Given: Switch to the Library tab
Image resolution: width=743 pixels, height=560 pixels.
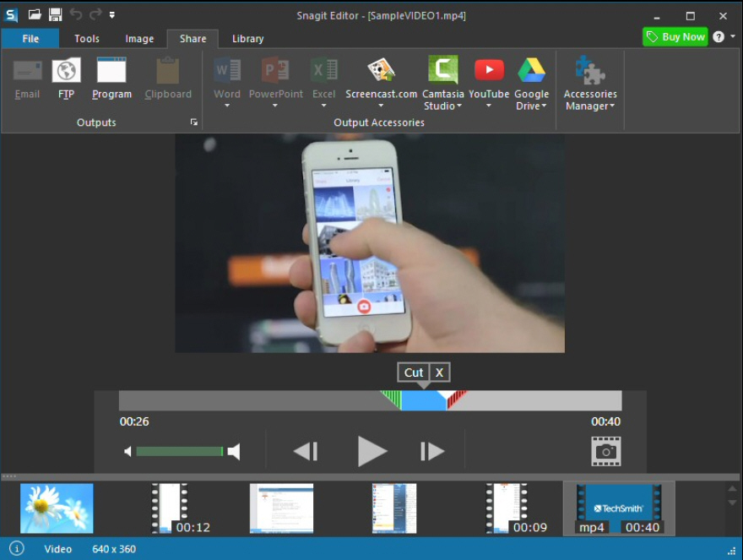Looking at the screenshot, I should click(x=247, y=39).
